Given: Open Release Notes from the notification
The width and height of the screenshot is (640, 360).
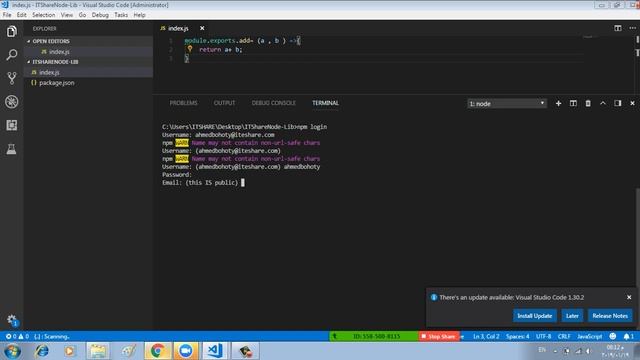Looking at the screenshot, I should (x=610, y=316).
